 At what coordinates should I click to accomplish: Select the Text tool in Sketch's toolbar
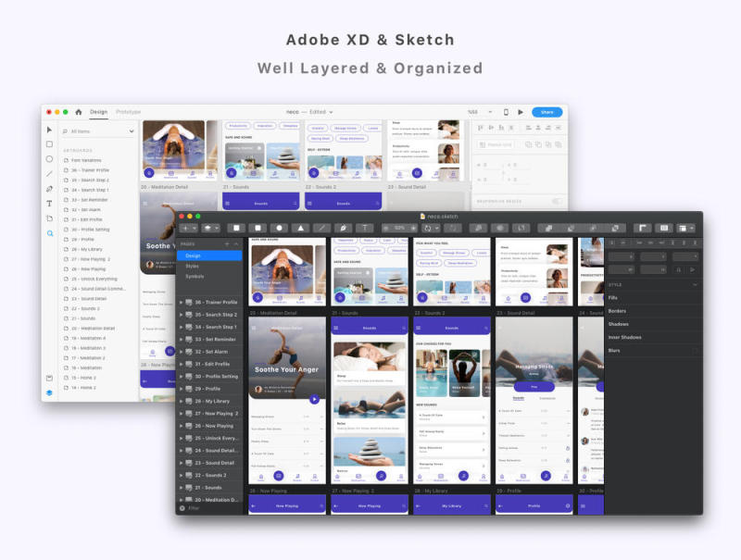tap(364, 228)
